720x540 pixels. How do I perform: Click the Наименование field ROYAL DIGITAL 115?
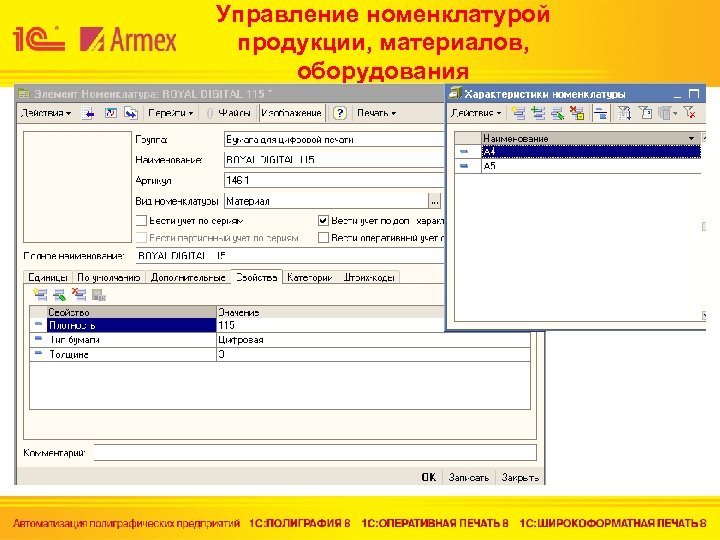pyautogui.click(x=334, y=160)
